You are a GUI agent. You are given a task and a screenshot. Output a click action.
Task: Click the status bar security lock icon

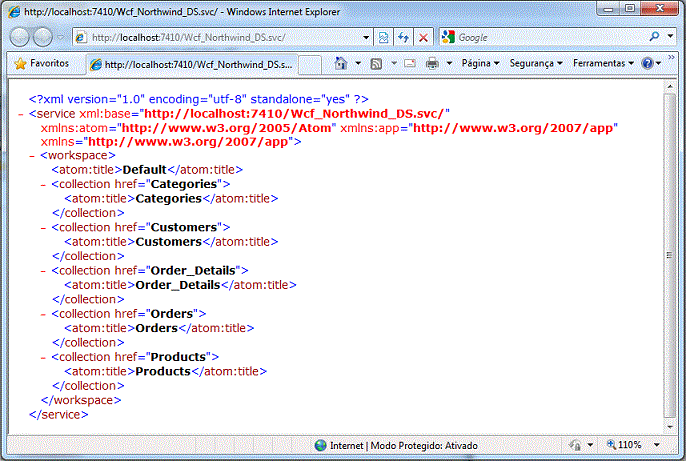[x=575, y=445]
